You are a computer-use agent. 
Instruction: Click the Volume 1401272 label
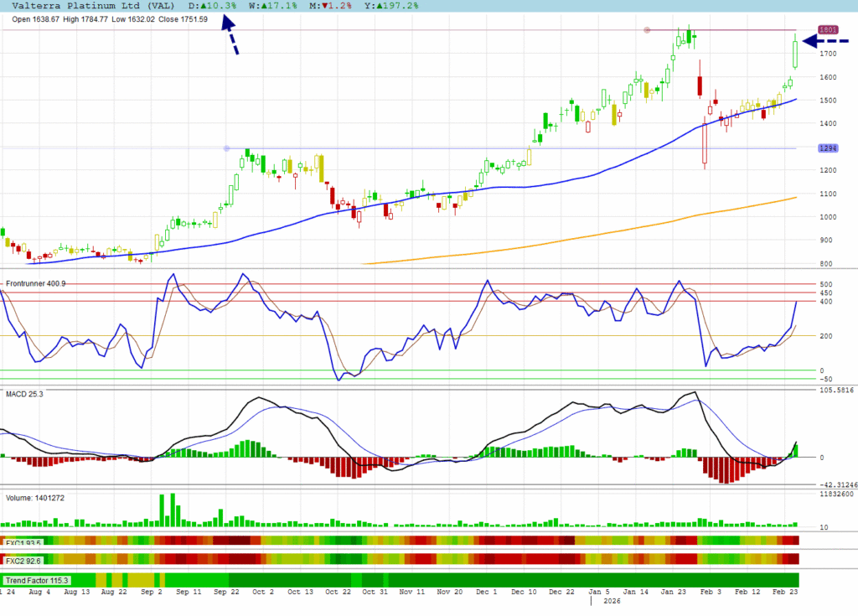tap(35, 498)
